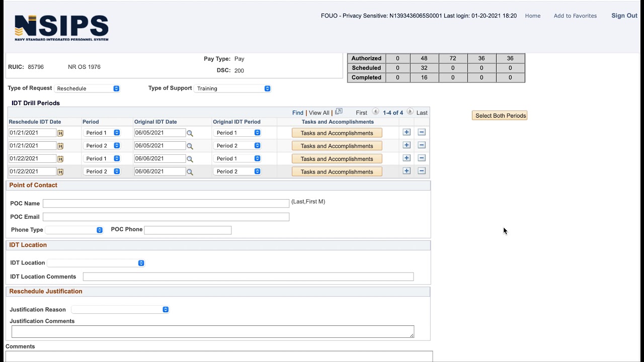
Task: Open calendar for 01/22/2021 Period 1 row
Action: pos(60,159)
